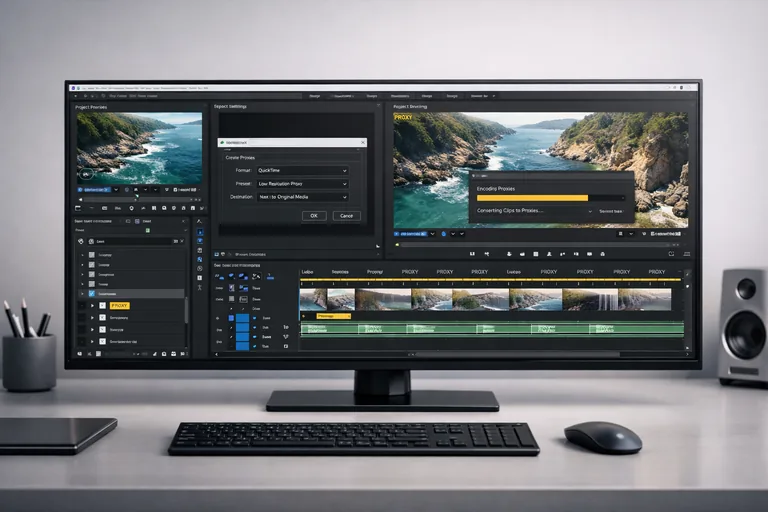Click the PROXY badge in the Program monitor
Image resolution: width=768 pixels, height=512 pixels.
[403, 117]
